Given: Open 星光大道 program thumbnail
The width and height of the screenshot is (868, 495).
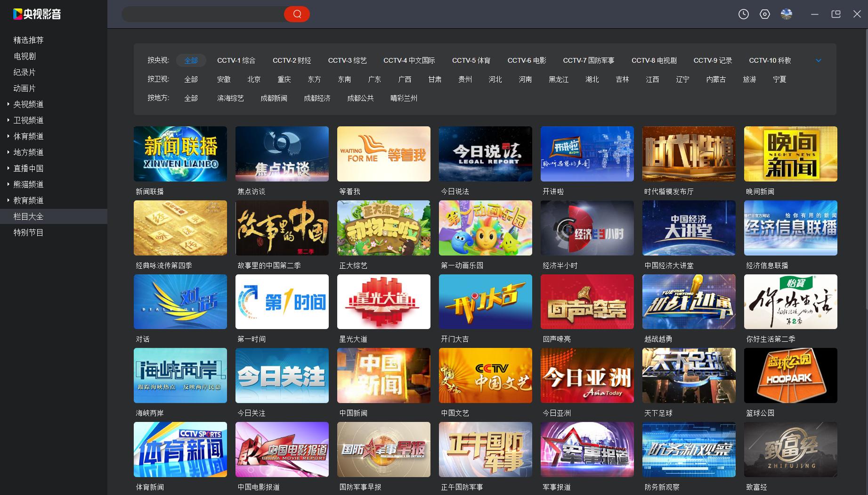Looking at the screenshot, I should pos(384,302).
